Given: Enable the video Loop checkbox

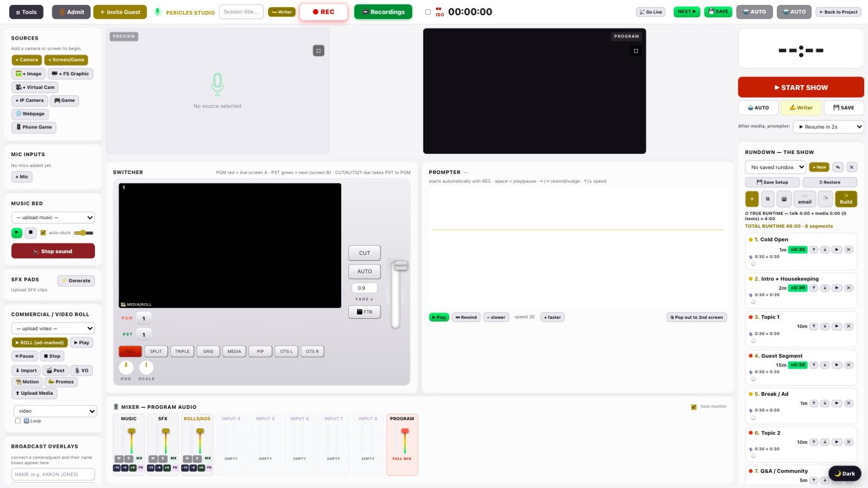Looking at the screenshot, I should coord(18,421).
